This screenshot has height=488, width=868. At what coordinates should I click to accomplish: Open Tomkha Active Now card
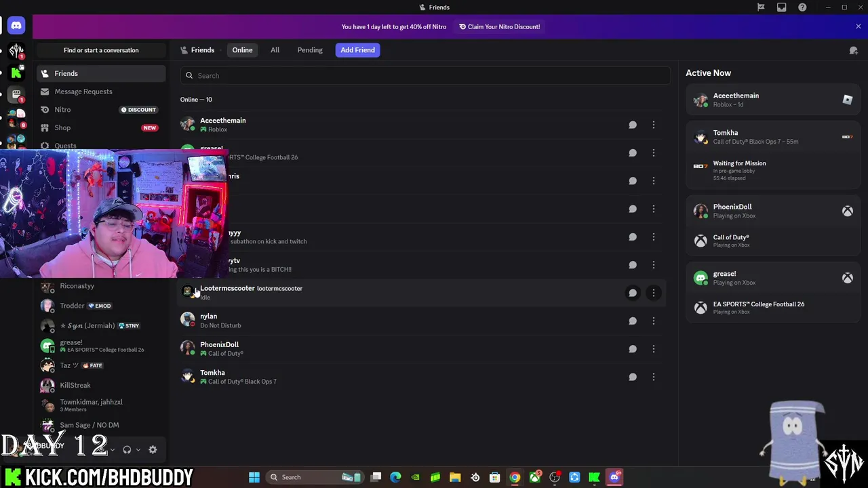(x=772, y=155)
